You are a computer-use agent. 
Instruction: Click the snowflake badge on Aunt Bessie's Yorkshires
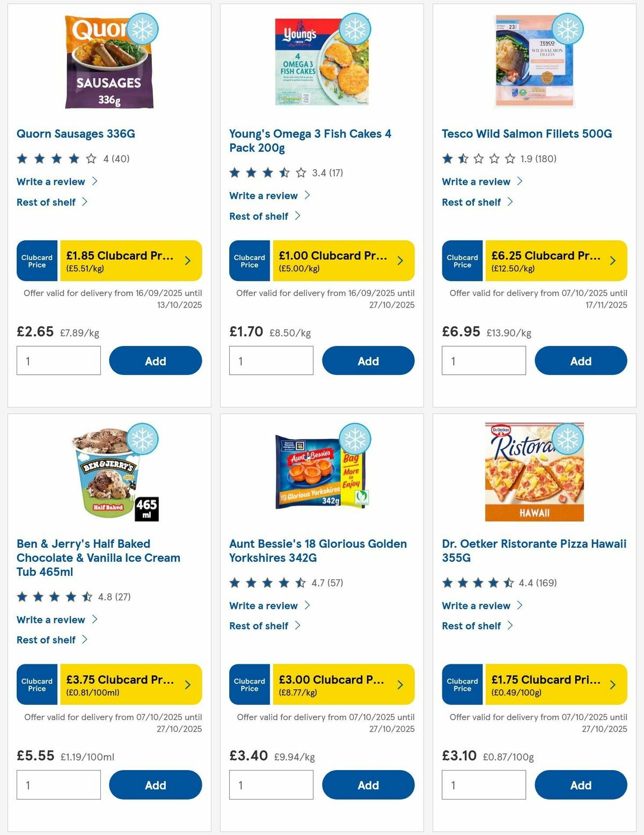(354, 439)
